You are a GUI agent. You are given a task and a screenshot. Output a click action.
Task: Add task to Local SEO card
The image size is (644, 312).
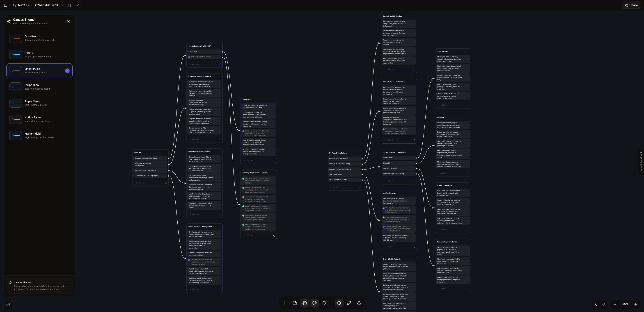[140, 183]
